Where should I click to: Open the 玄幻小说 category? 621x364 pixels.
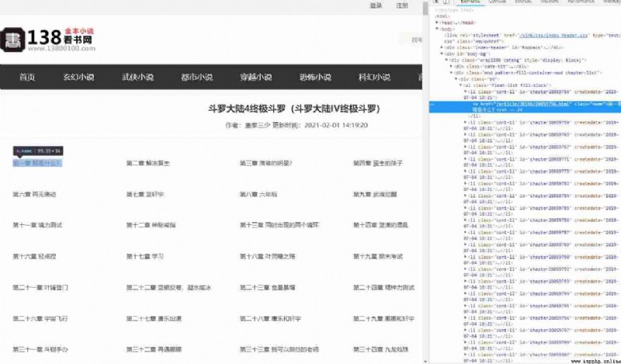pos(79,77)
